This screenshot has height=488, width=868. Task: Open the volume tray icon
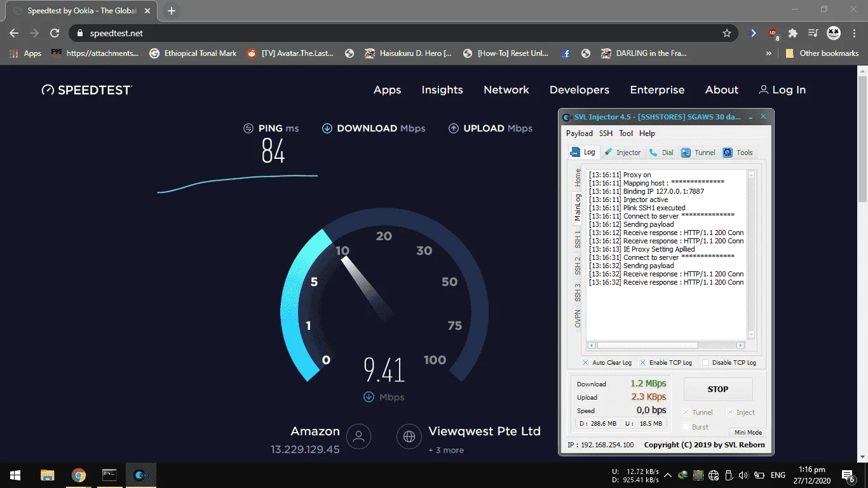pos(743,475)
